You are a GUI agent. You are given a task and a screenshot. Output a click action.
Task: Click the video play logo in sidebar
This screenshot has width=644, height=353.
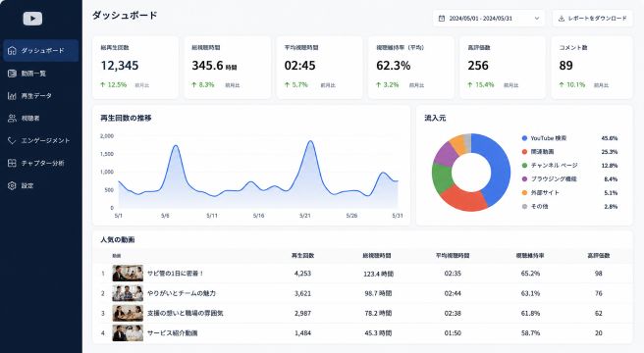[32, 19]
